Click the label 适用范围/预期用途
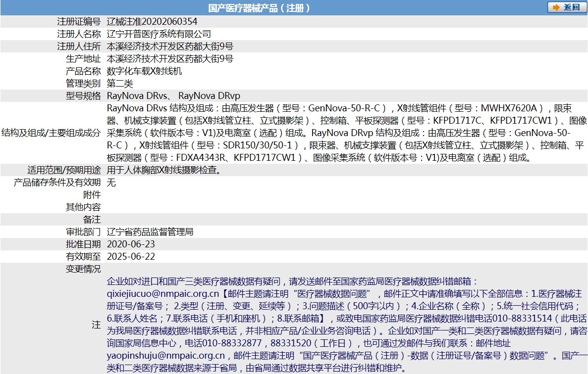 (64, 170)
